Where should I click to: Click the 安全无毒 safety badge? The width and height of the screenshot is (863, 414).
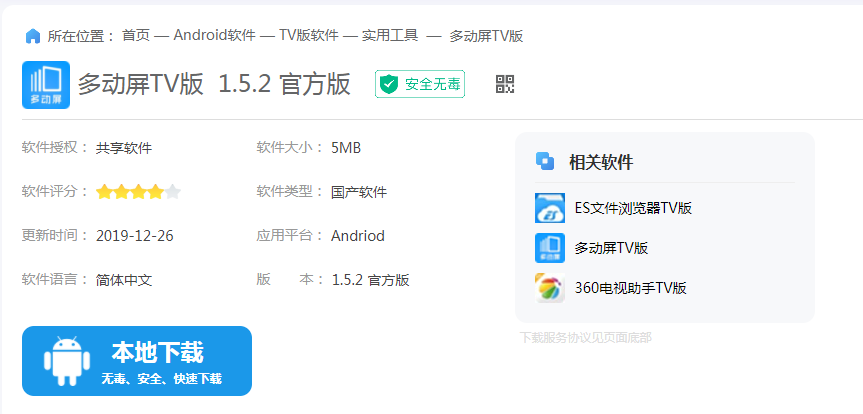click(x=420, y=84)
